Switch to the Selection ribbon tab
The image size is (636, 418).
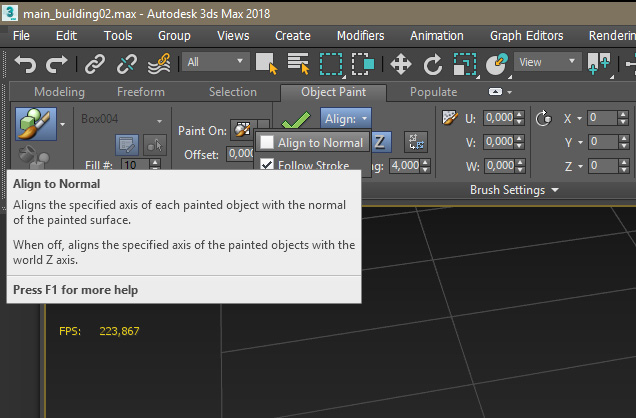233,92
